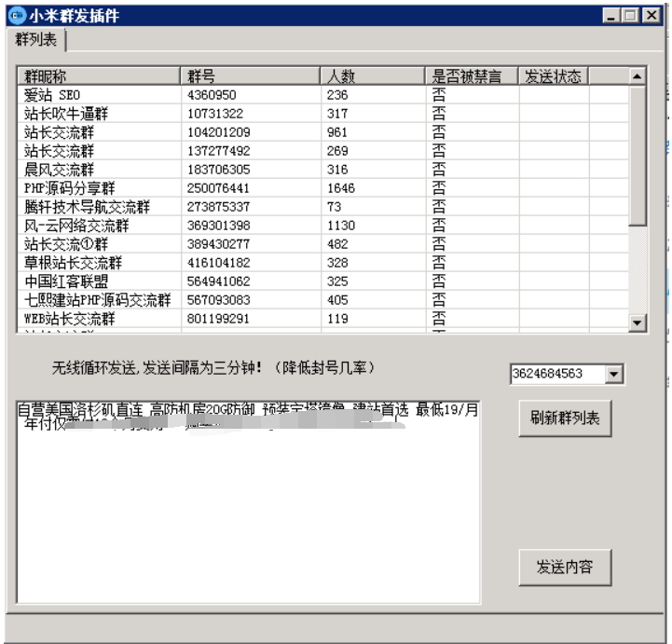Click the 刷新群列表 button

coord(565,418)
